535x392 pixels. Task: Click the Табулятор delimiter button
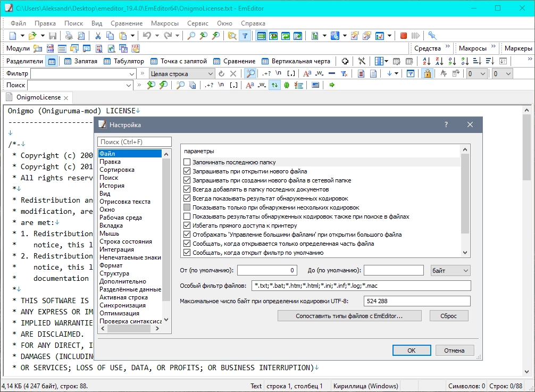(124, 61)
